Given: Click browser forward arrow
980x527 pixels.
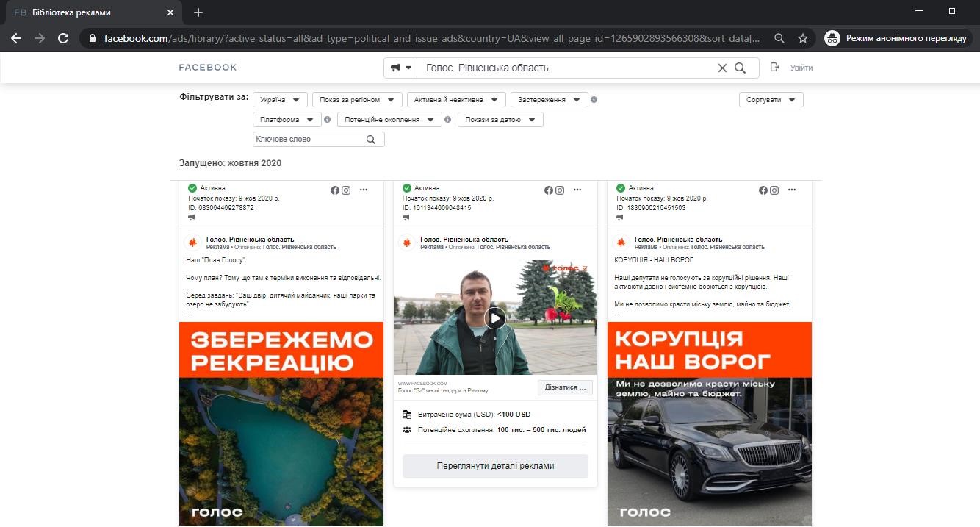Looking at the screenshot, I should tap(40, 38).
